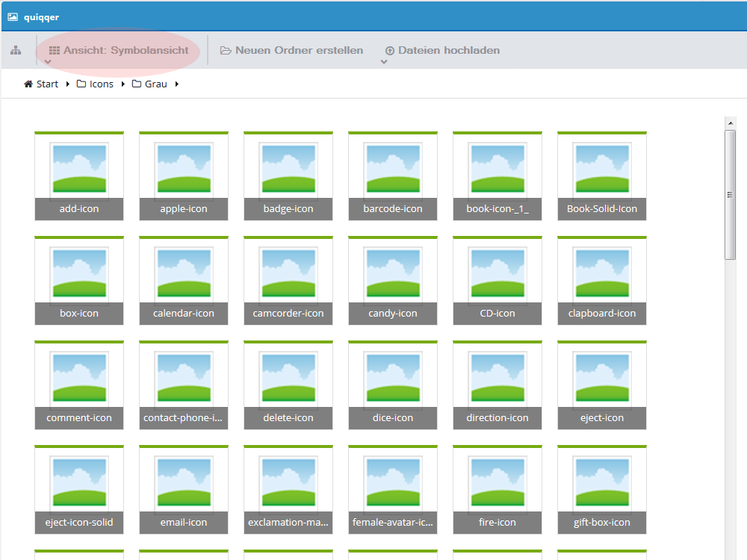Select the add-icon file thumbnail
Viewport: 747px width, 560px height.
pos(79,175)
